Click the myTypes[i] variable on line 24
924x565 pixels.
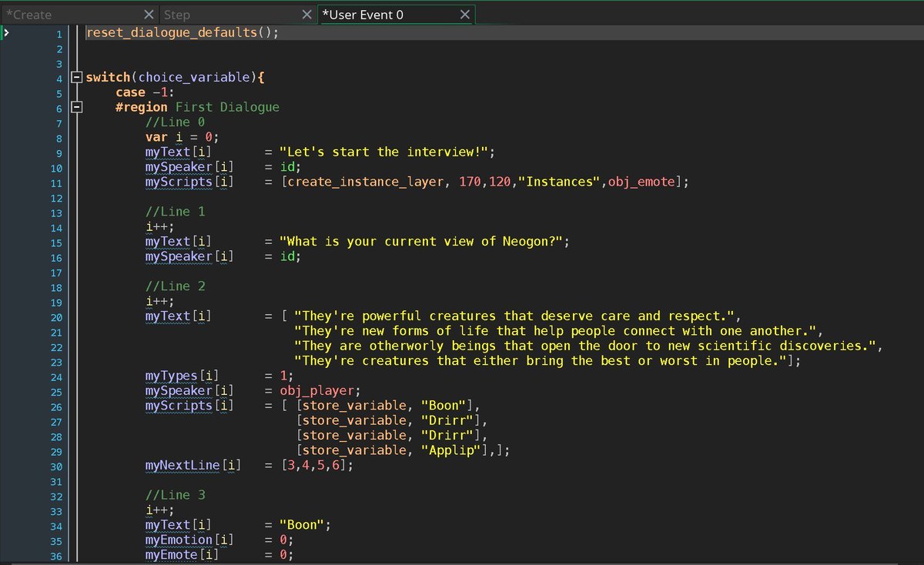point(182,376)
